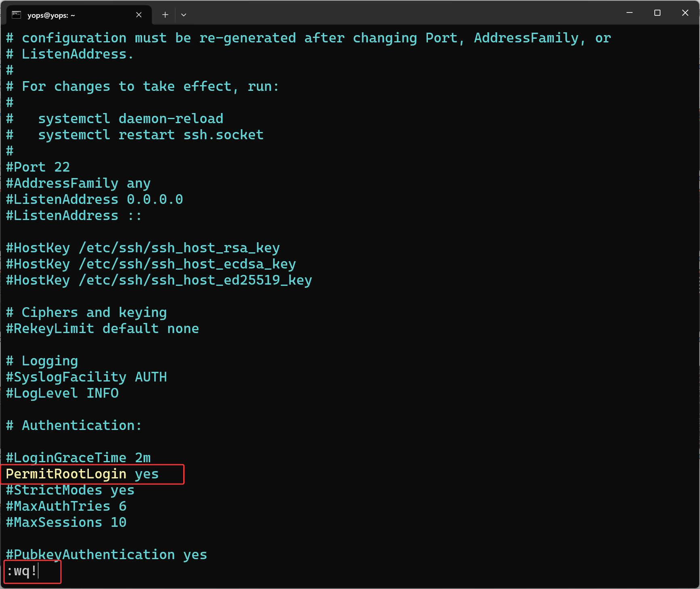Click the #MaxAuthTries 6 line

click(x=66, y=506)
